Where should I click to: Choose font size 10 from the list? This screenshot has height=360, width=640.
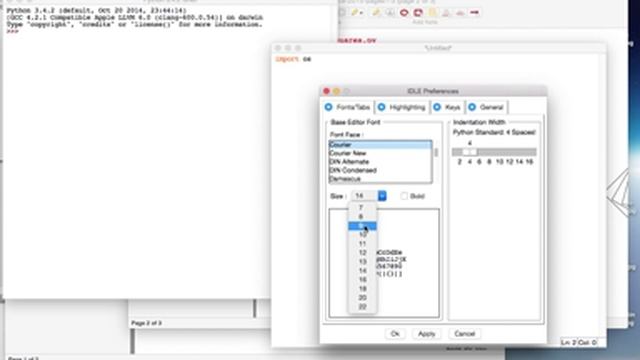tap(362, 235)
